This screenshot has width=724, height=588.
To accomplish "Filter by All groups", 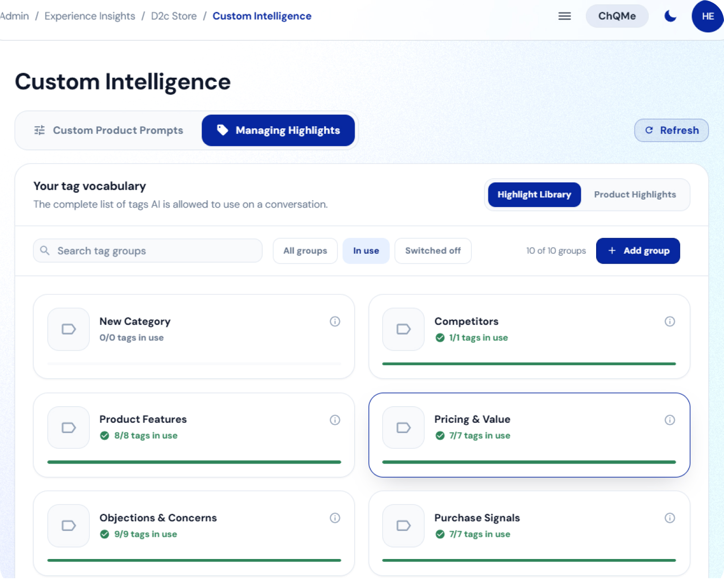I will (305, 251).
